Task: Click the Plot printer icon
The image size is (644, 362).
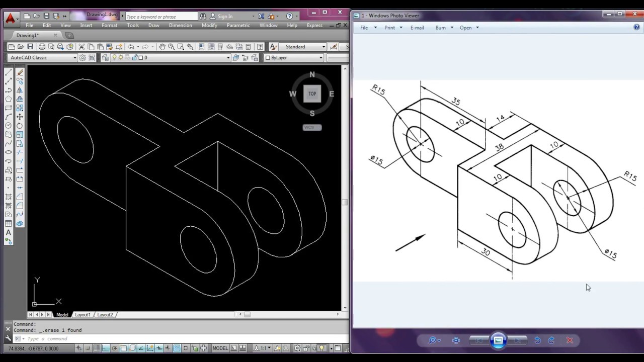Action: [42, 47]
